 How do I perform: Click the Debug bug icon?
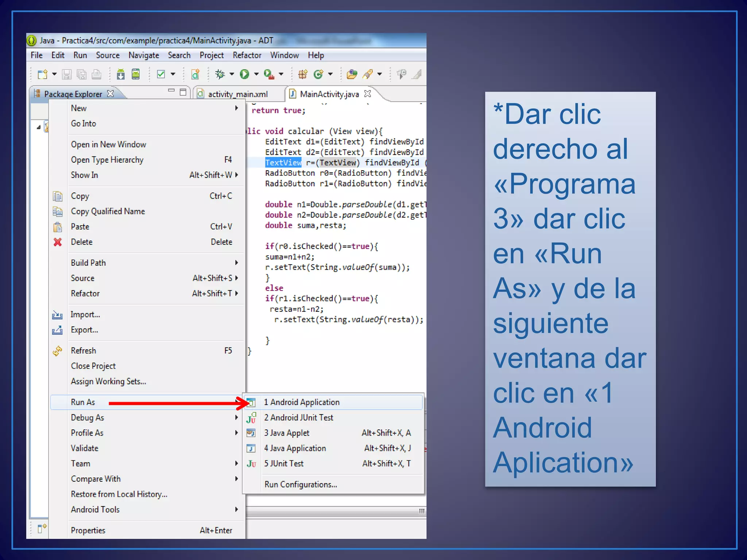tap(220, 74)
